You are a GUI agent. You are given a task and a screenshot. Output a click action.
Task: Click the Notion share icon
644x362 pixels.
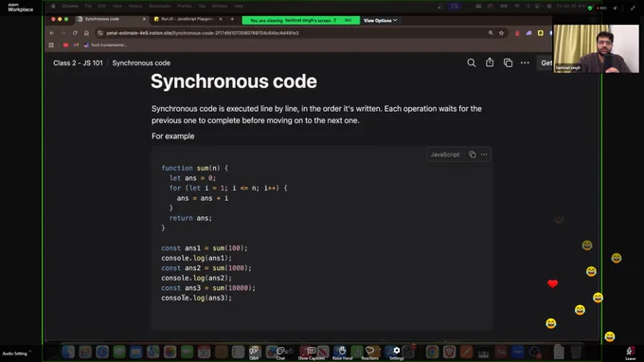click(x=490, y=63)
